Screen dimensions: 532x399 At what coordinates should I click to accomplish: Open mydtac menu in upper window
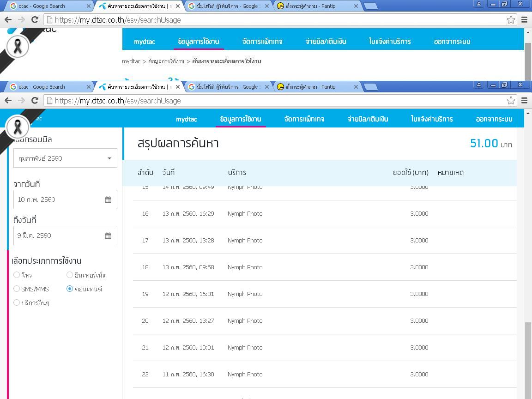pyautogui.click(x=145, y=42)
